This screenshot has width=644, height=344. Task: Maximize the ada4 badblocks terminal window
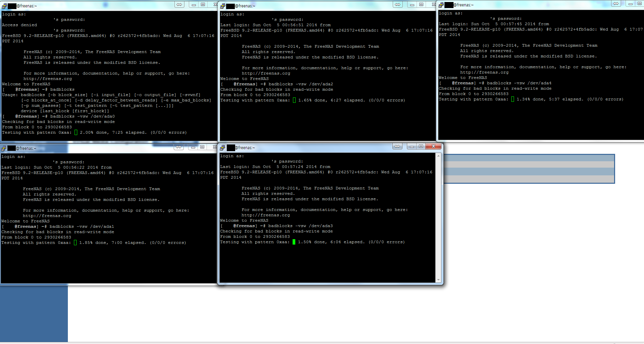639,4
